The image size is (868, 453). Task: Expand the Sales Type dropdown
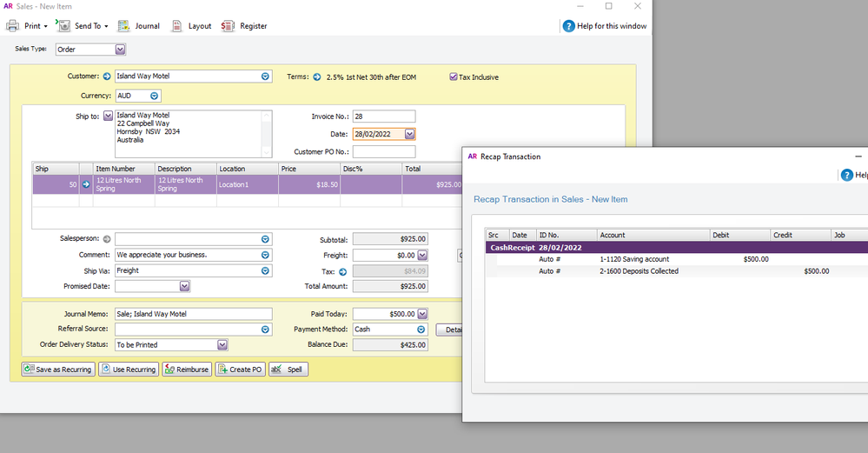click(x=120, y=50)
